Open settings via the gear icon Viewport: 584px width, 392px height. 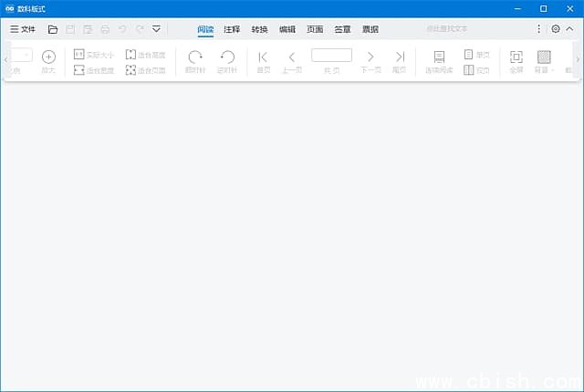point(556,28)
